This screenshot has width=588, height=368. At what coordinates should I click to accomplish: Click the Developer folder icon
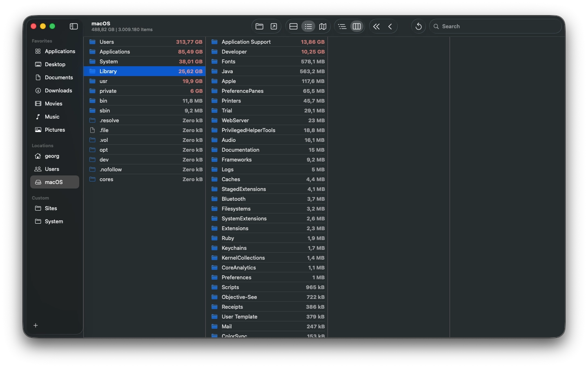pos(214,52)
